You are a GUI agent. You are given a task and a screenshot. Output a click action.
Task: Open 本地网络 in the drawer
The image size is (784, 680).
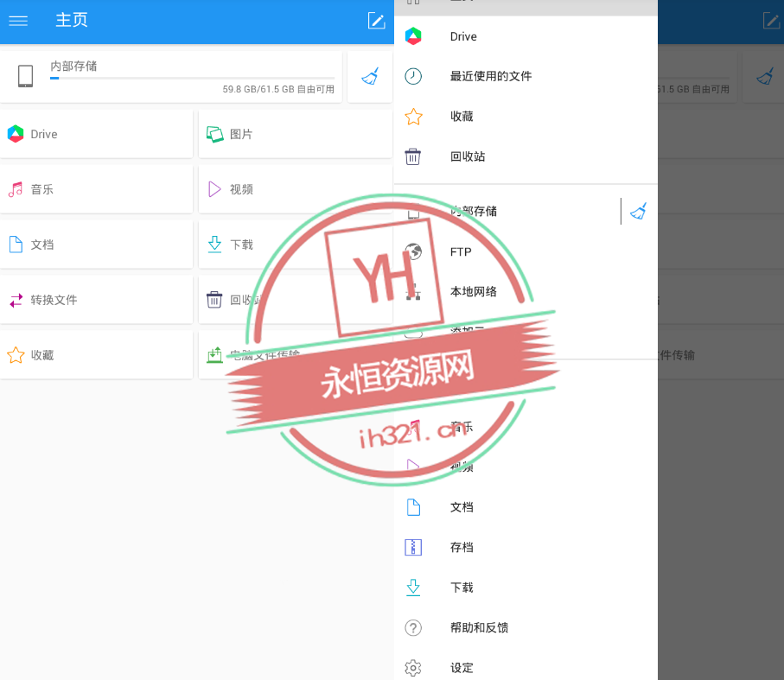click(x=473, y=292)
